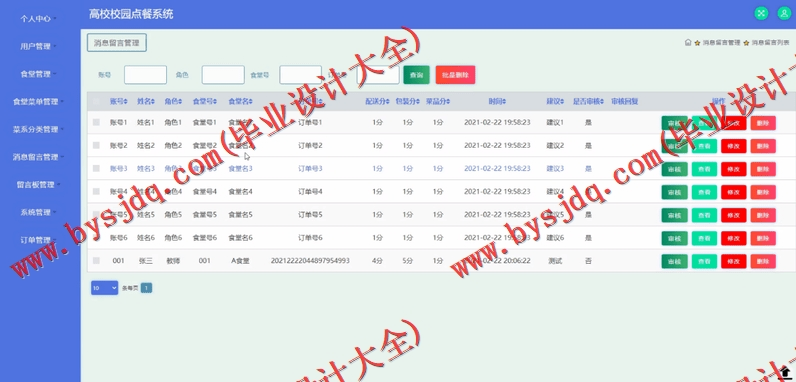Sort table by 食堂号 column arrows
The width and height of the screenshot is (796, 382).
click(x=215, y=102)
